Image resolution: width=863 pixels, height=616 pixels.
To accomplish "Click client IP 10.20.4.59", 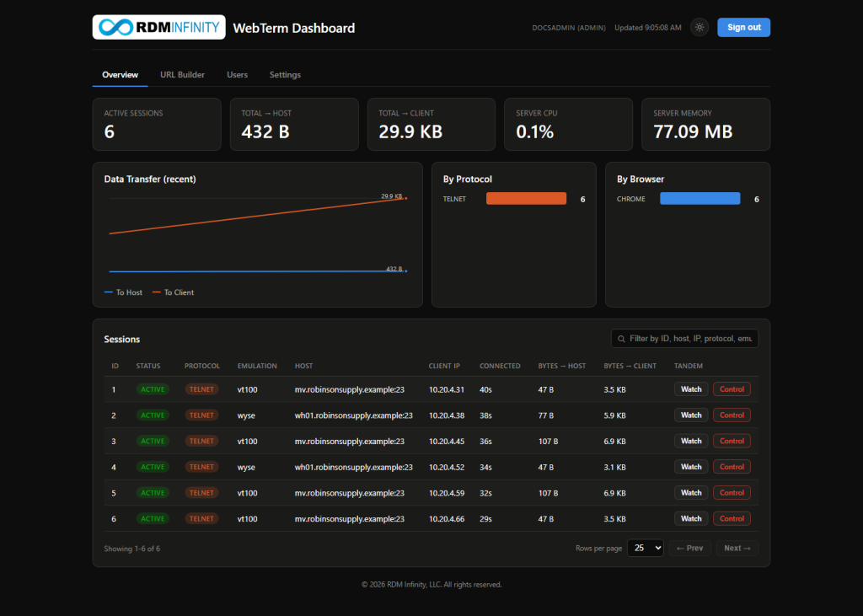I will pyautogui.click(x=447, y=493).
